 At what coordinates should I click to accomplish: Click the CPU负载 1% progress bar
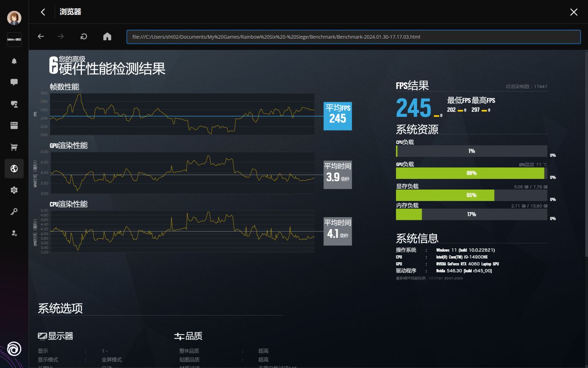(471, 151)
